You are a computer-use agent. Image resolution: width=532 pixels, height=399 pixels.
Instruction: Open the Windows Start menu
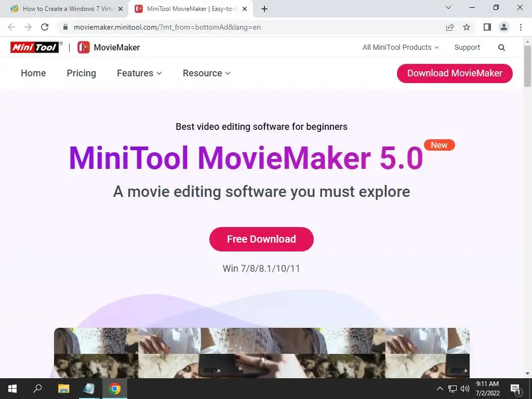(12, 389)
